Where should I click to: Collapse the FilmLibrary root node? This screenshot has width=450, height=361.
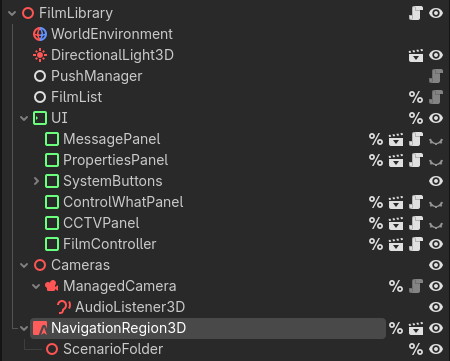pyautogui.click(x=12, y=14)
